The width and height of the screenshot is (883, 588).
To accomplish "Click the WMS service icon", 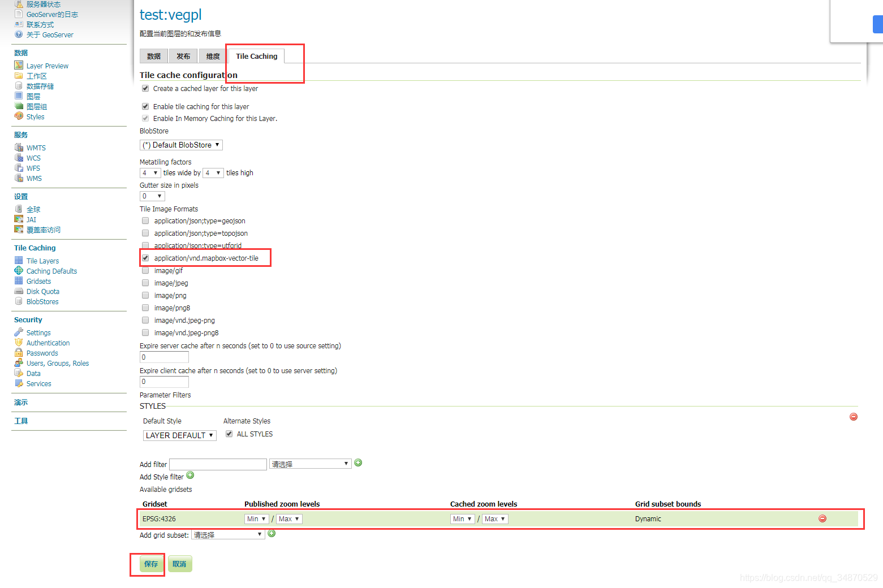I will click(19, 178).
